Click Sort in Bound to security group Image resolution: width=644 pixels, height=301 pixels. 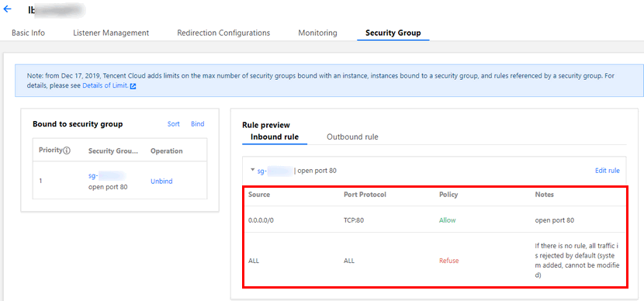[173, 124]
